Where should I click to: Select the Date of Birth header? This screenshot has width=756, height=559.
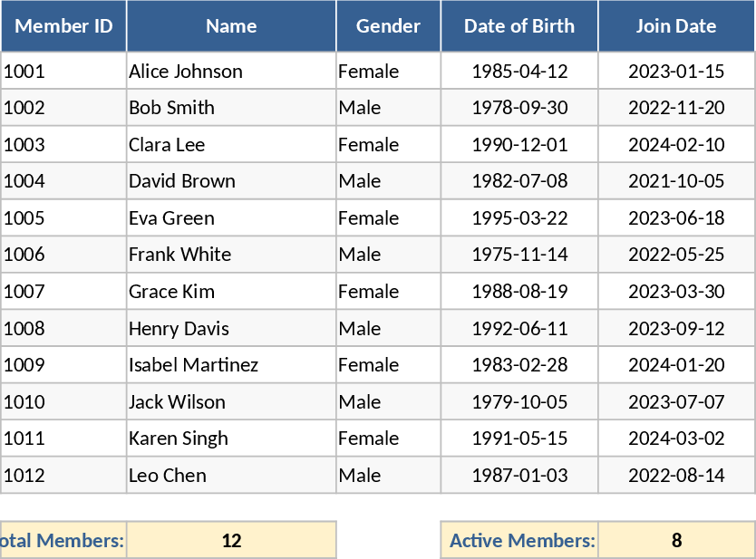click(x=519, y=26)
